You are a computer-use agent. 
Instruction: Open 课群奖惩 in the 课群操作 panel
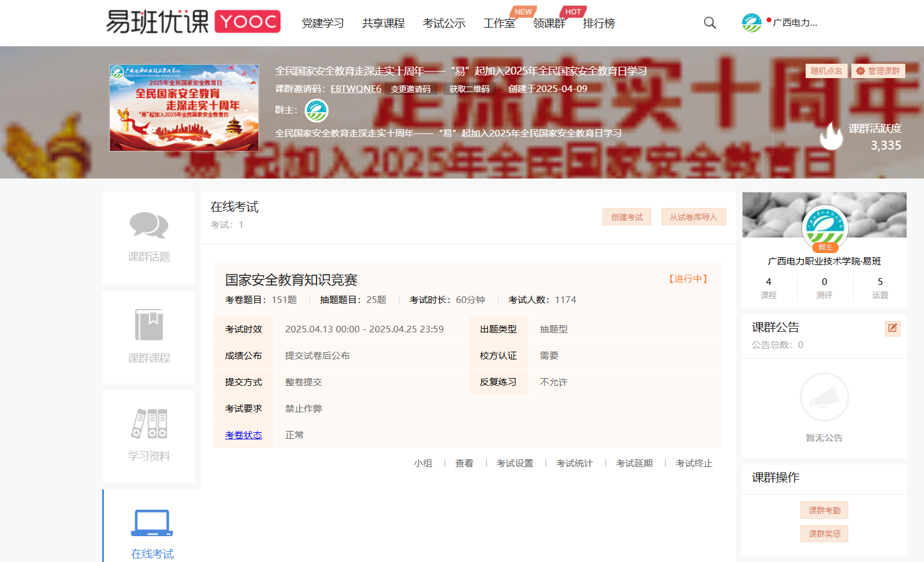[x=824, y=533]
